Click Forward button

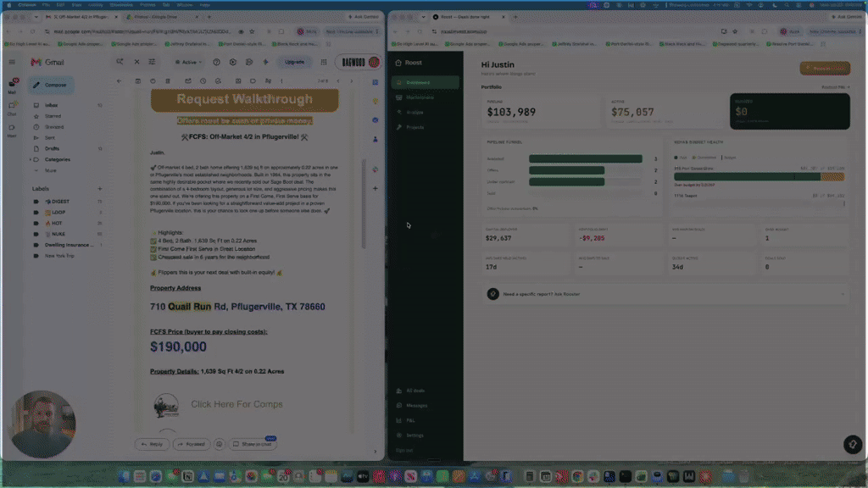(192, 444)
